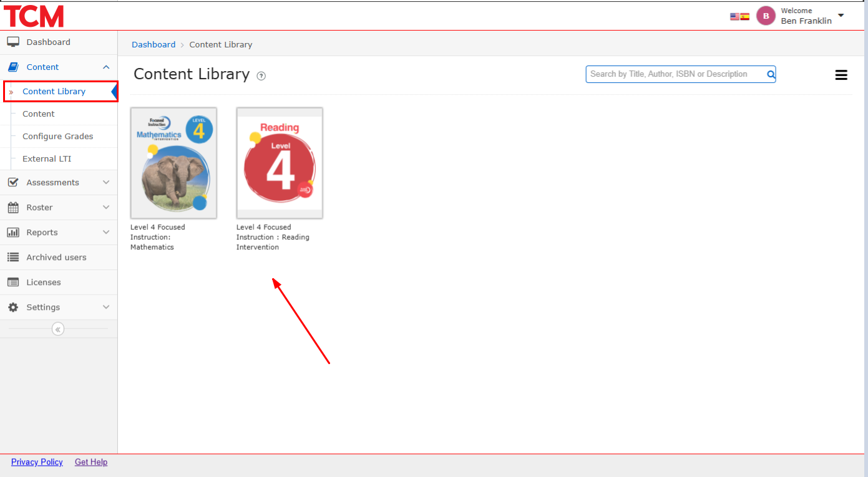Collapse the sidebar with double-chevron button
This screenshot has width=868, height=477.
(58, 329)
